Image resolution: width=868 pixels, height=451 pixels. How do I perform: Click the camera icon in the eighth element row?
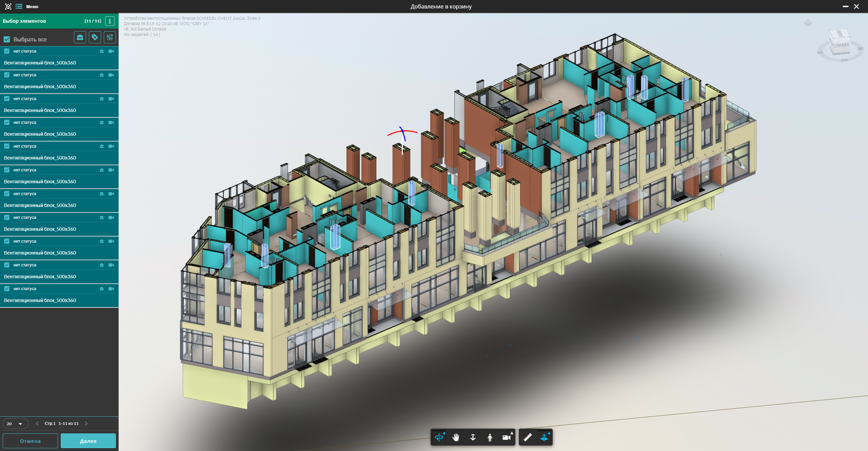111,218
